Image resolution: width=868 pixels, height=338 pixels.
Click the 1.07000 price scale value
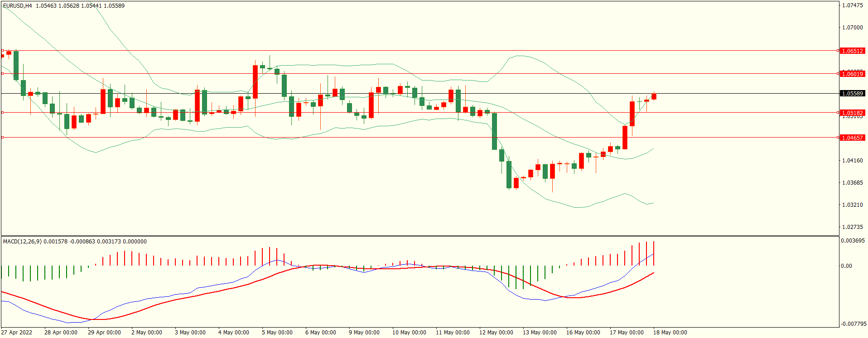coord(852,28)
